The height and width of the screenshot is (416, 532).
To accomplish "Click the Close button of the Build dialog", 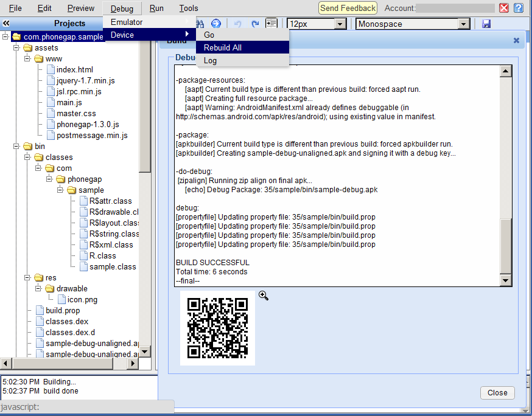I will coord(497,393).
